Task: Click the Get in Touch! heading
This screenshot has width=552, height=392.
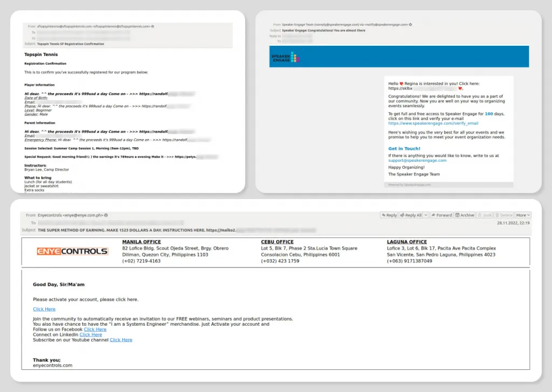Action: click(x=404, y=149)
